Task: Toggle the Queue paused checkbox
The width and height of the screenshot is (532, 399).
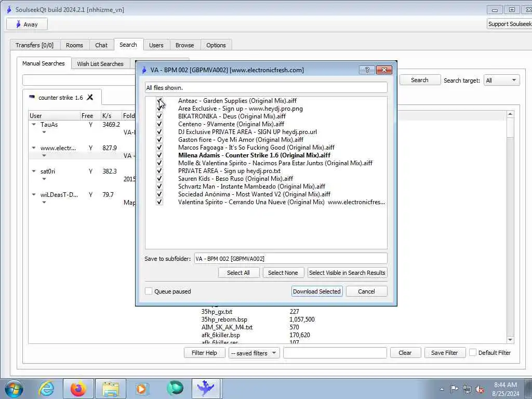Action: point(149,291)
